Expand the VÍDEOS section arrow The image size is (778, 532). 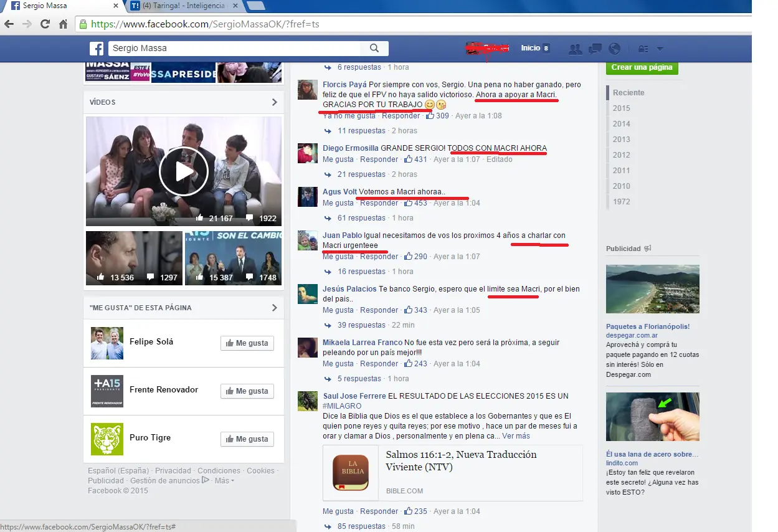[274, 102]
